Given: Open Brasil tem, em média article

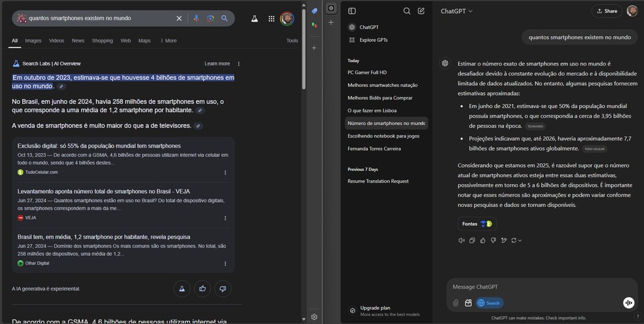Looking at the screenshot, I should pos(103,237).
